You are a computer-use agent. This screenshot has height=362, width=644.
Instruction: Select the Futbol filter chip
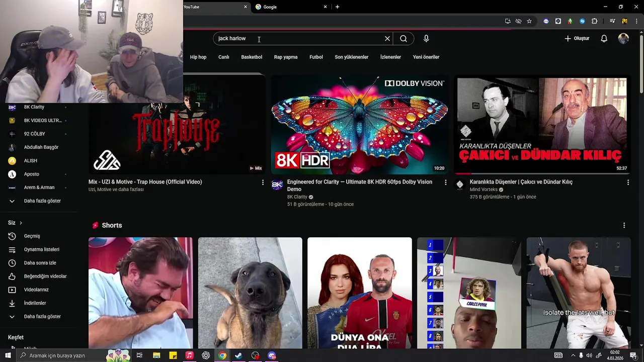click(316, 57)
